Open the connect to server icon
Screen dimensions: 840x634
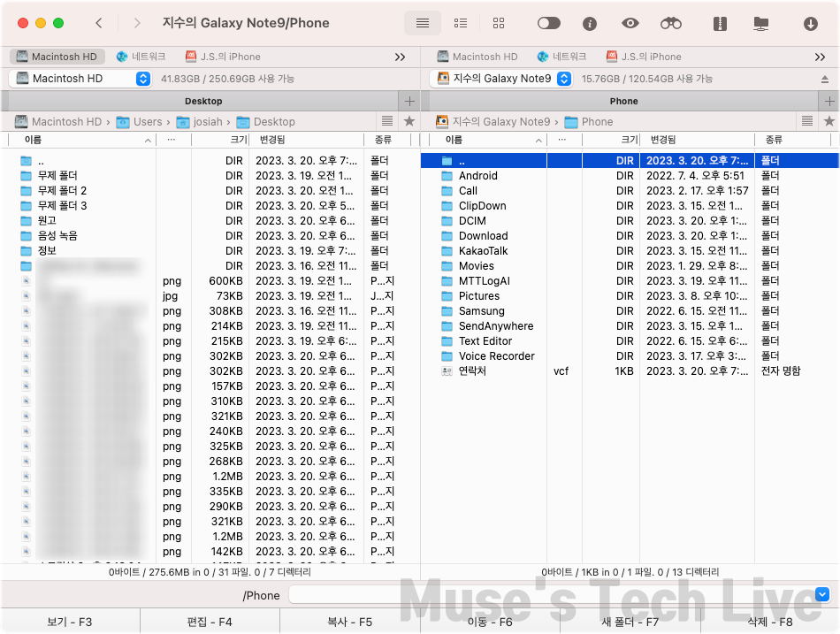pos(760,24)
